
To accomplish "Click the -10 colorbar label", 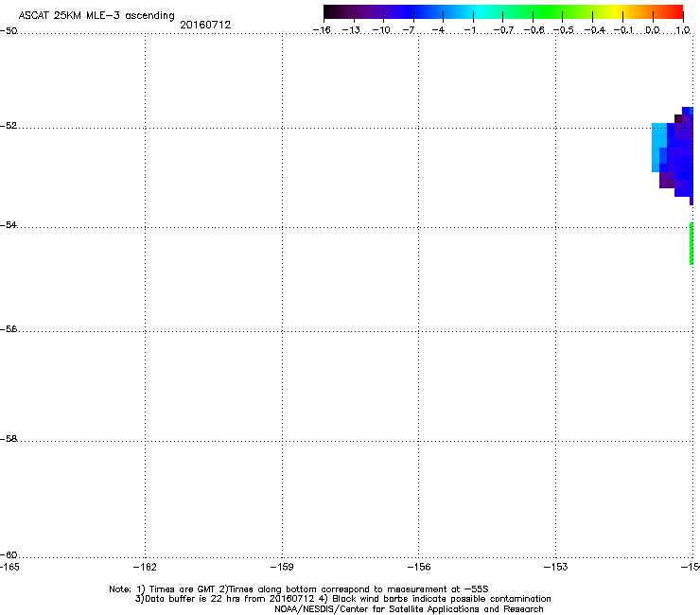I will 381,30.
